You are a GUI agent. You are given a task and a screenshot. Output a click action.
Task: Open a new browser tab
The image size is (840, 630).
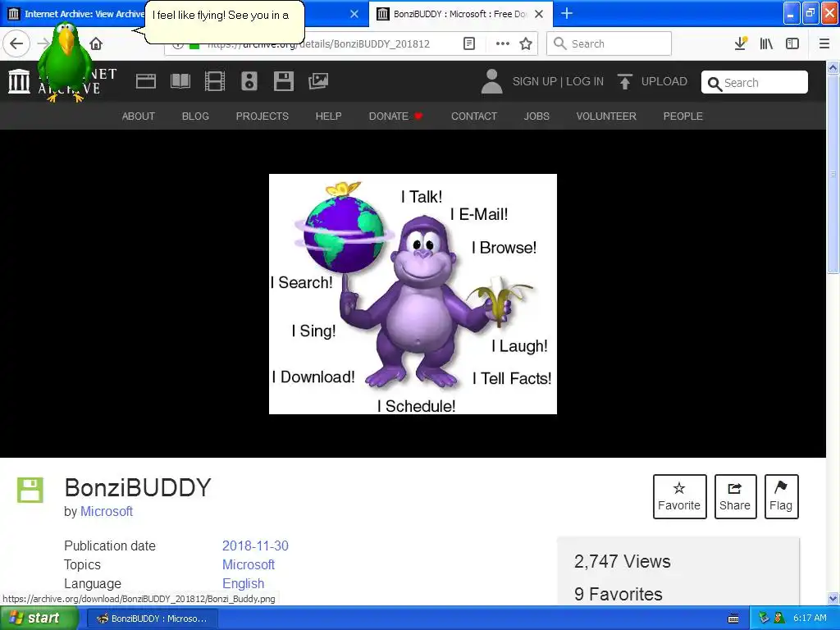[x=567, y=13]
